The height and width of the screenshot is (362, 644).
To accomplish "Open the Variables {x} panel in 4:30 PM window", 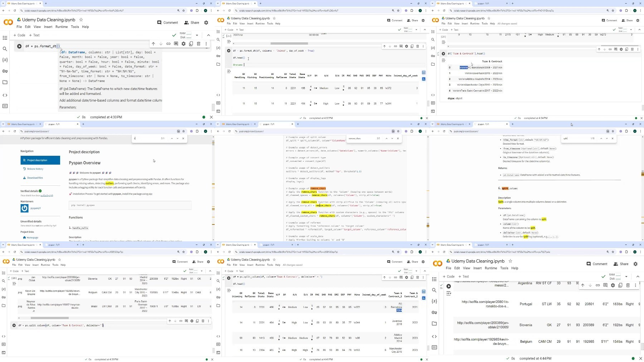I will pyautogui.click(x=5, y=60).
